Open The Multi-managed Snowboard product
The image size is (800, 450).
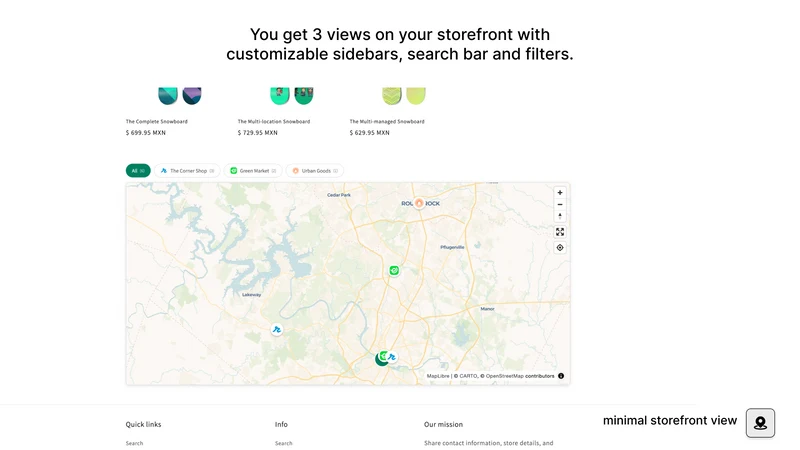[387, 121]
